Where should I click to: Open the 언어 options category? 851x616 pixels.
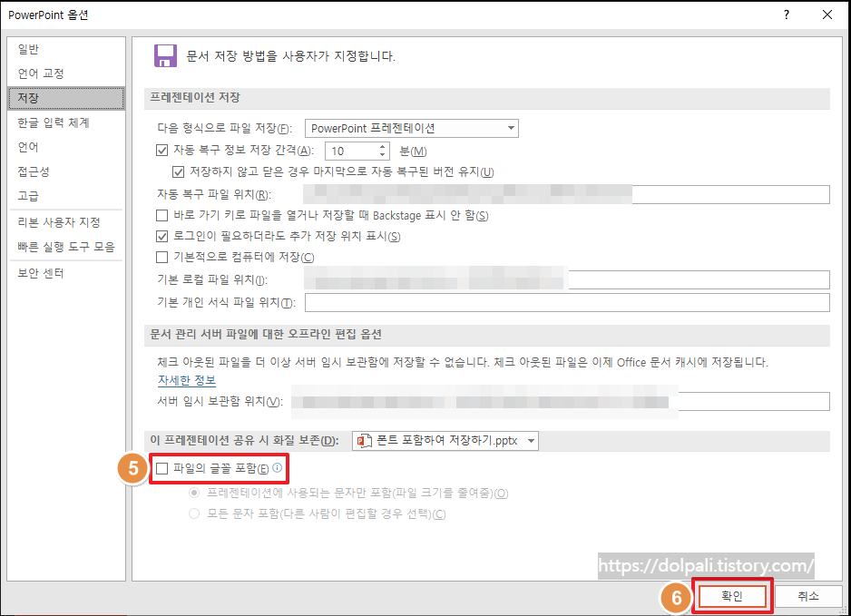(66, 147)
